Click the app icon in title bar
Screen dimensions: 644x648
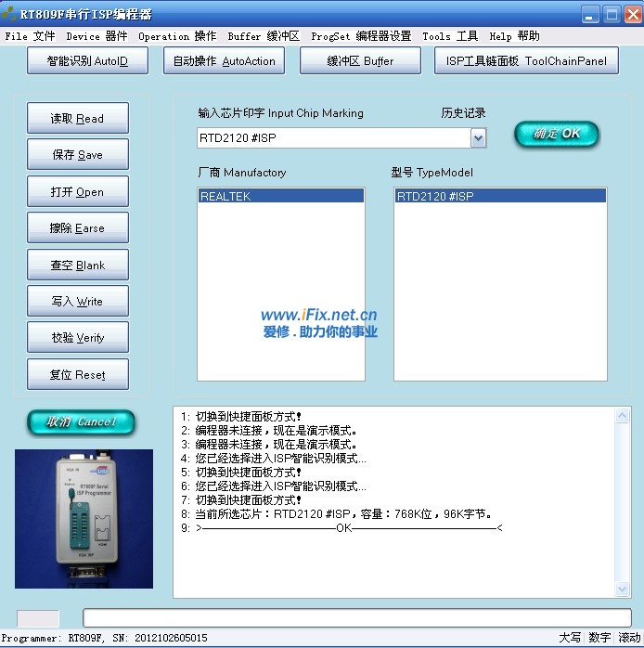[9, 14]
